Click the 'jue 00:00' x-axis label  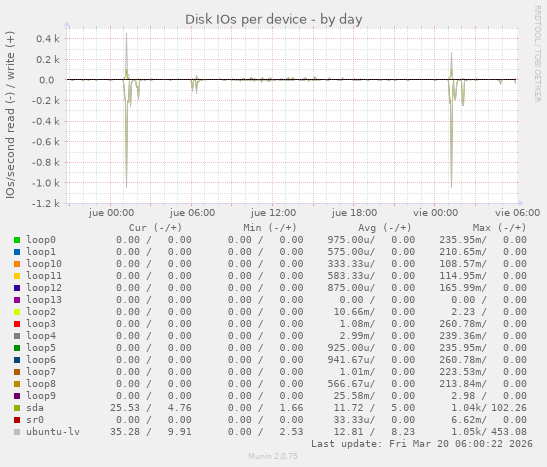(x=111, y=213)
